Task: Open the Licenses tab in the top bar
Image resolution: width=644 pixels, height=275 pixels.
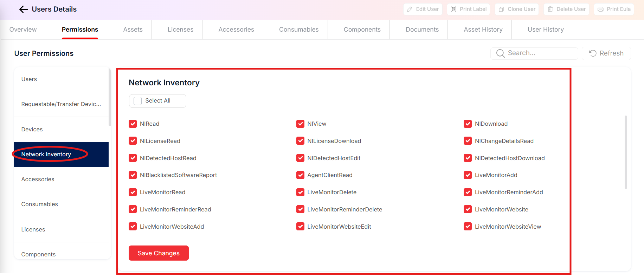Action: pos(180,30)
